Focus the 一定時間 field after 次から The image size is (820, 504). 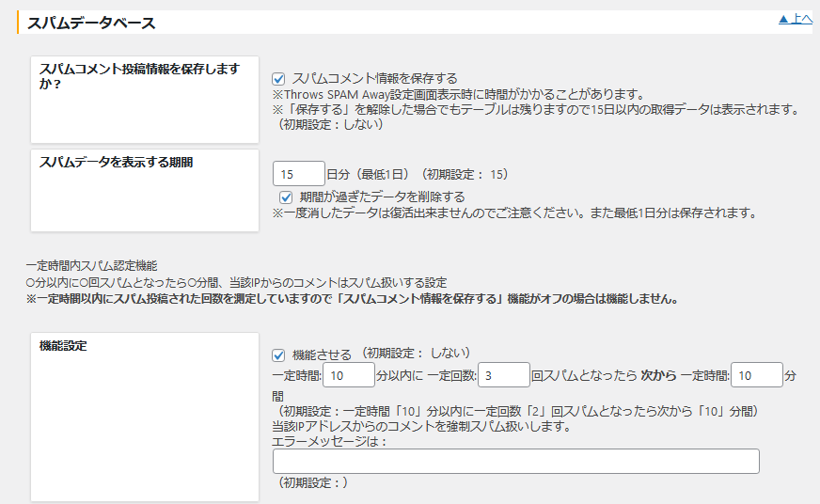tap(756, 375)
